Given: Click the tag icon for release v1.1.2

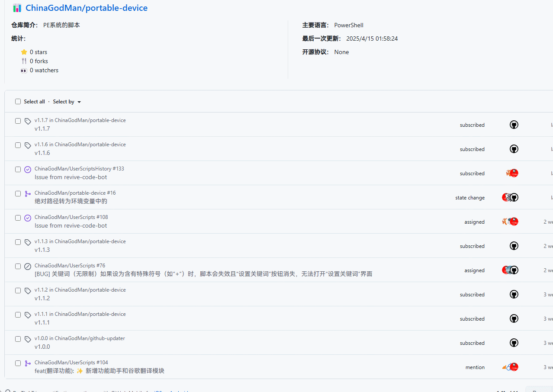Looking at the screenshot, I should point(28,291).
